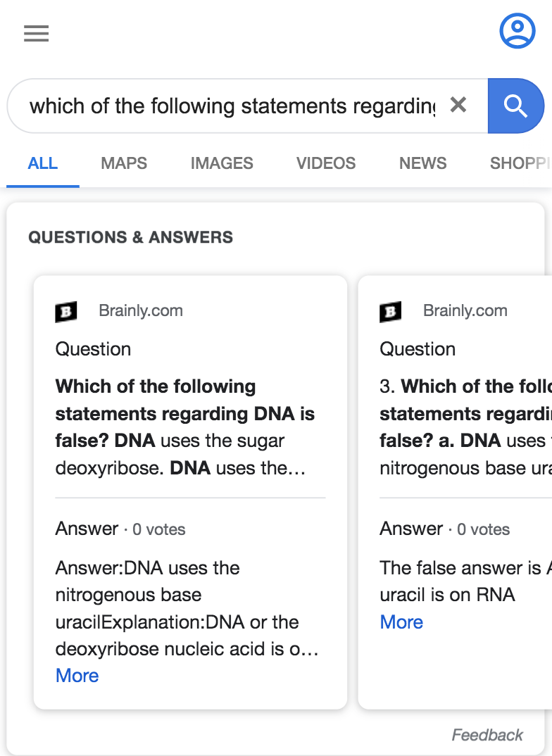Select the Shopping tab
The height and width of the screenshot is (756, 552).
pyautogui.click(x=520, y=163)
